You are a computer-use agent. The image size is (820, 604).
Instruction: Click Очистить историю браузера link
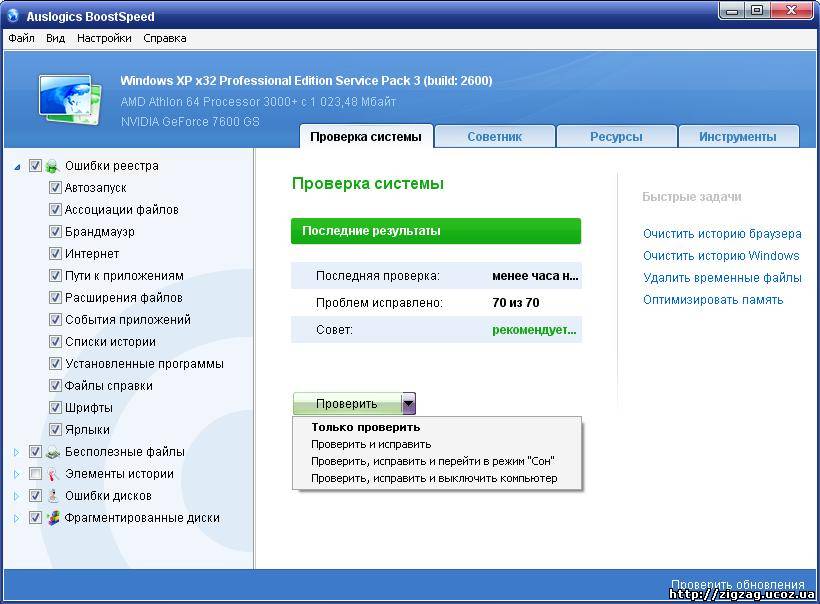pos(722,234)
